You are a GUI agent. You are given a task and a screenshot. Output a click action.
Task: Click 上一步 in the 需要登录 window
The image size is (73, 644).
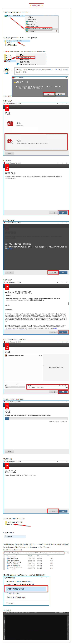(53, 213)
